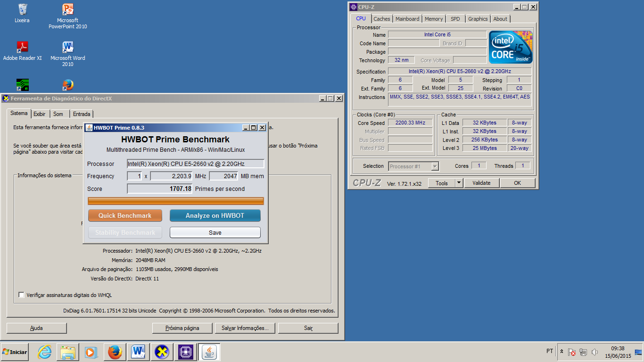This screenshot has height=362, width=644.
Task: Open the Action Center flag tray icon
Action: coord(572,352)
